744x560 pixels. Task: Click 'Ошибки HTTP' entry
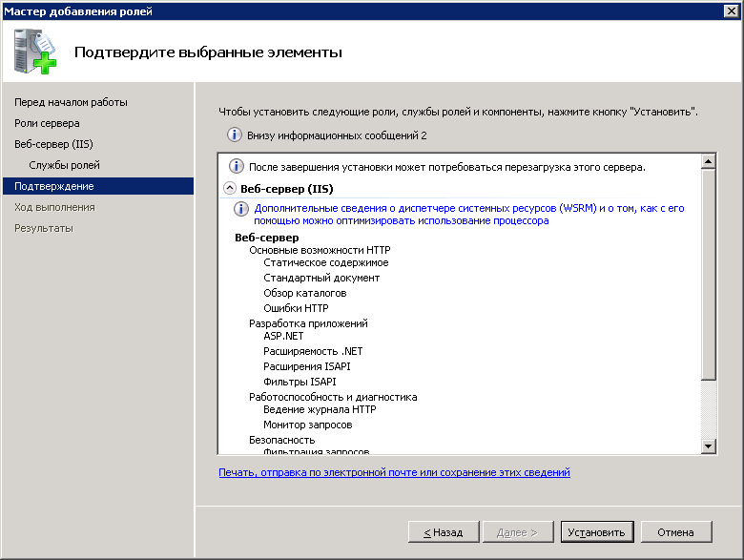[296, 308]
